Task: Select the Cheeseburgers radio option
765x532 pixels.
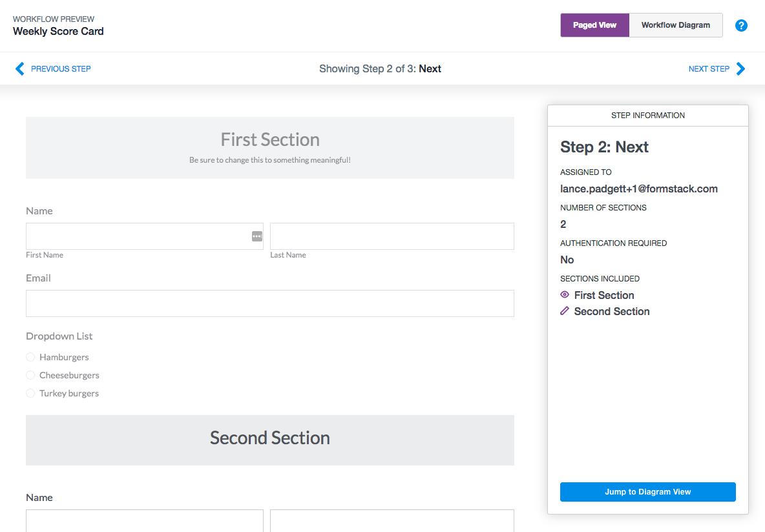Action: (x=30, y=375)
